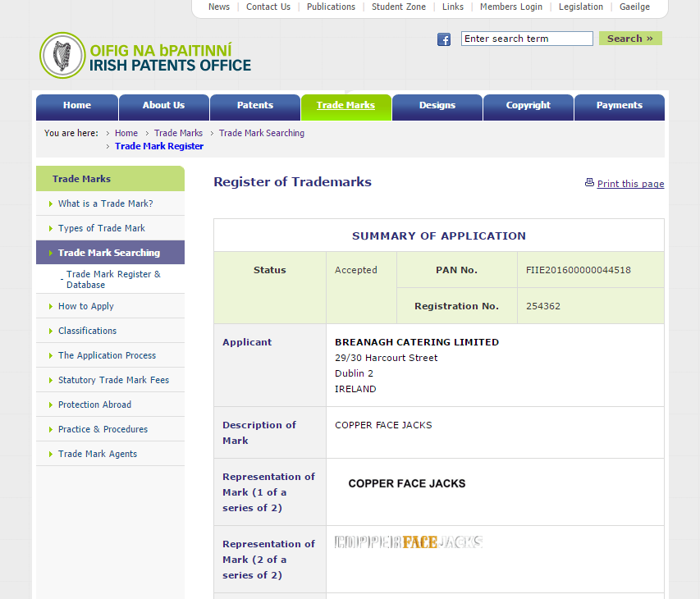The width and height of the screenshot is (700, 599).
Task: Click the PAN number FIIE201600000044518
Action: tap(578, 270)
